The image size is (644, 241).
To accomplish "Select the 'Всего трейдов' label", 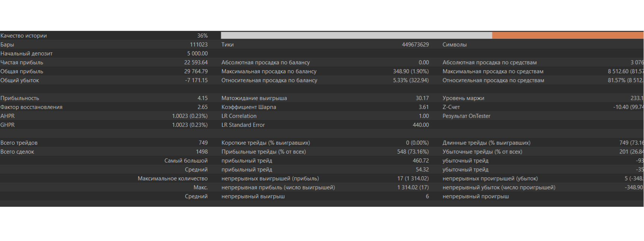I will point(19,143).
